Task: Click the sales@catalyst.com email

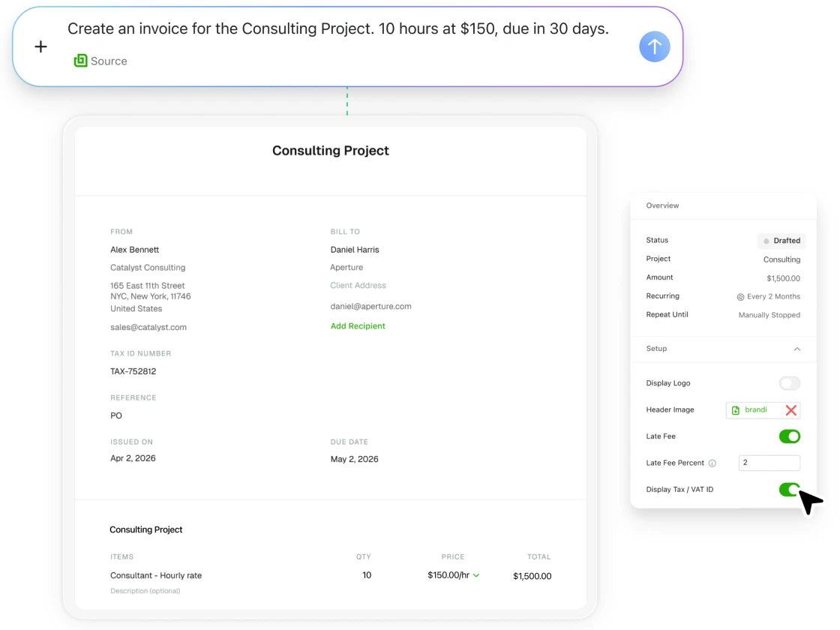Action: pos(148,327)
